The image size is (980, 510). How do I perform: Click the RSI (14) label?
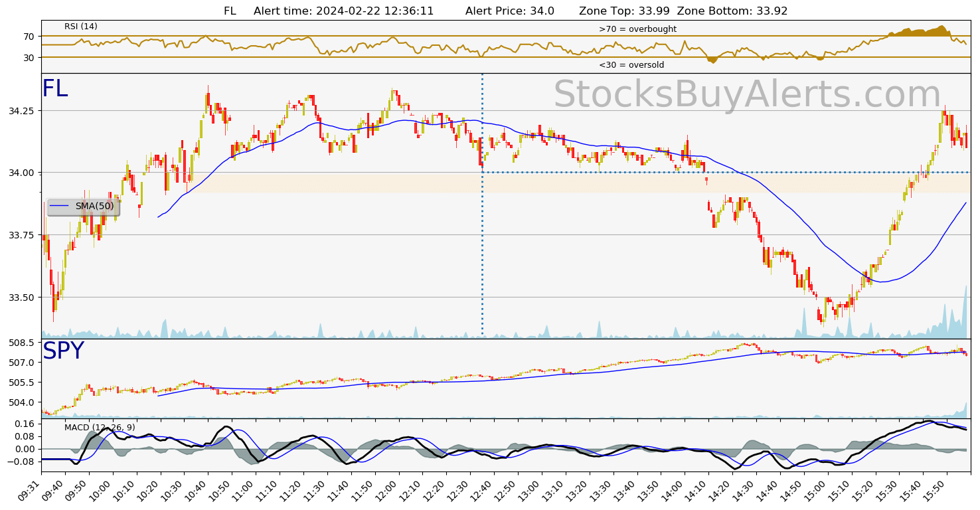[x=81, y=27]
